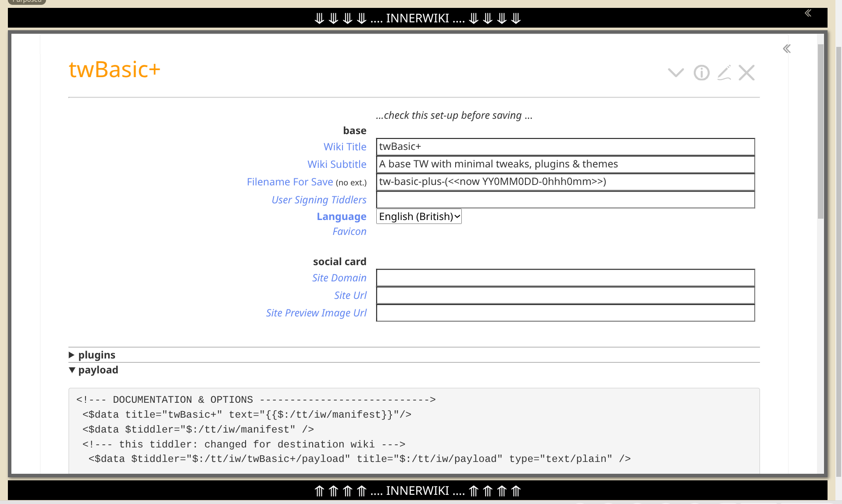842x504 pixels.
Task: Open the twBasic+ tiddler more-actions chevron
Action: click(x=676, y=73)
